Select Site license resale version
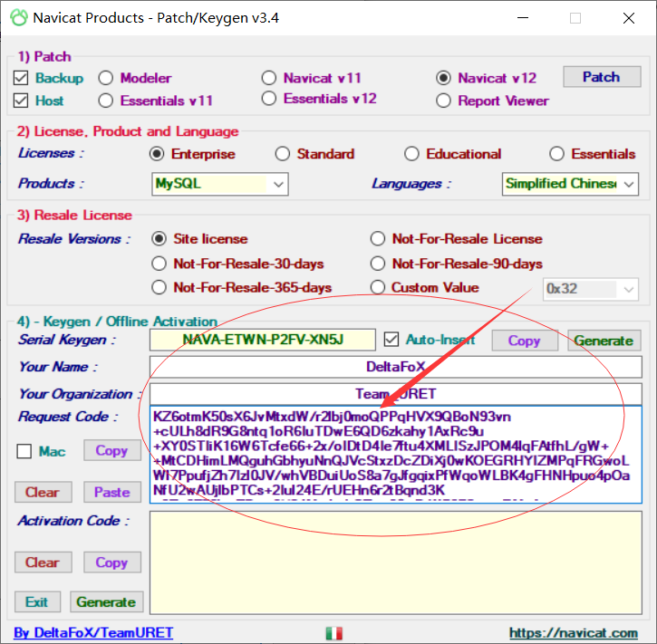This screenshot has width=657, height=644. click(x=159, y=239)
